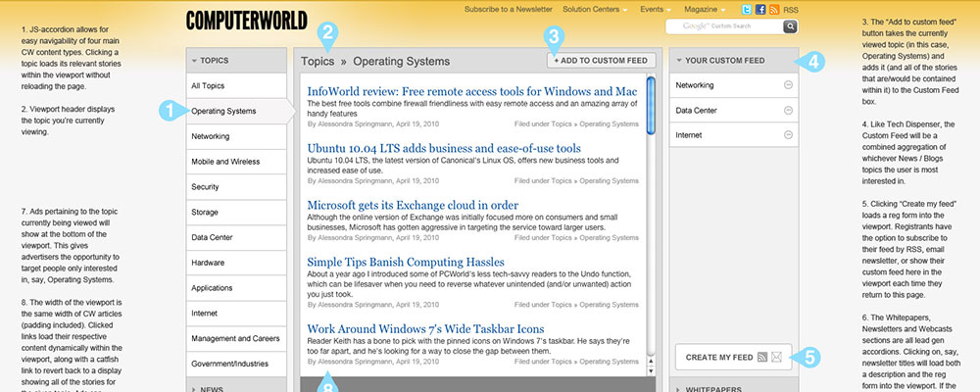The image size is (980, 392).
Task: Click the Create My Feed button
Action: click(734, 357)
